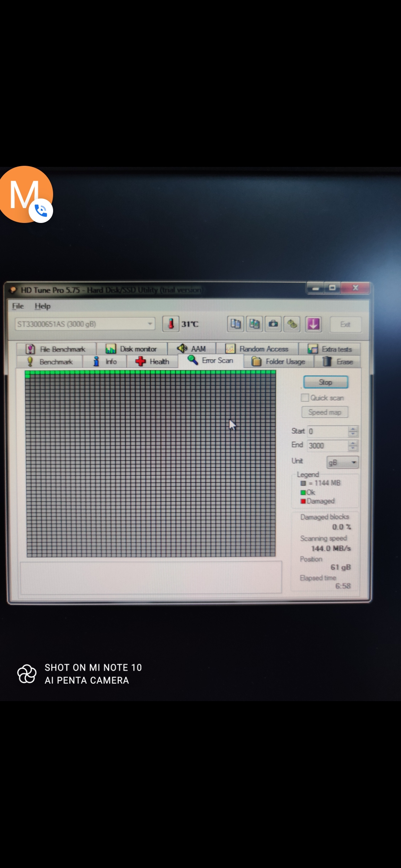This screenshot has width=401, height=868.
Task: Click the temperature thermometer icon
Action: [x=171, y=324]
